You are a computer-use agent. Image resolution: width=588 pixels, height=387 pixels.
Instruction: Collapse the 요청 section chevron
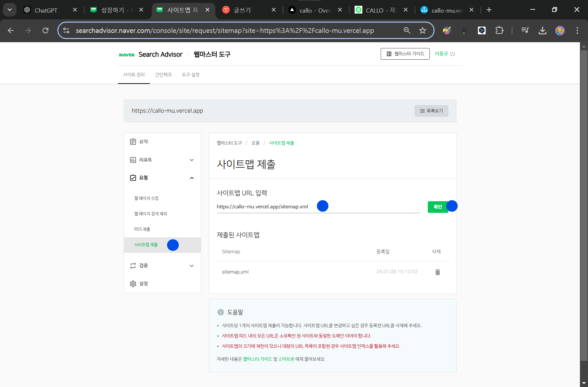[192, 178]
